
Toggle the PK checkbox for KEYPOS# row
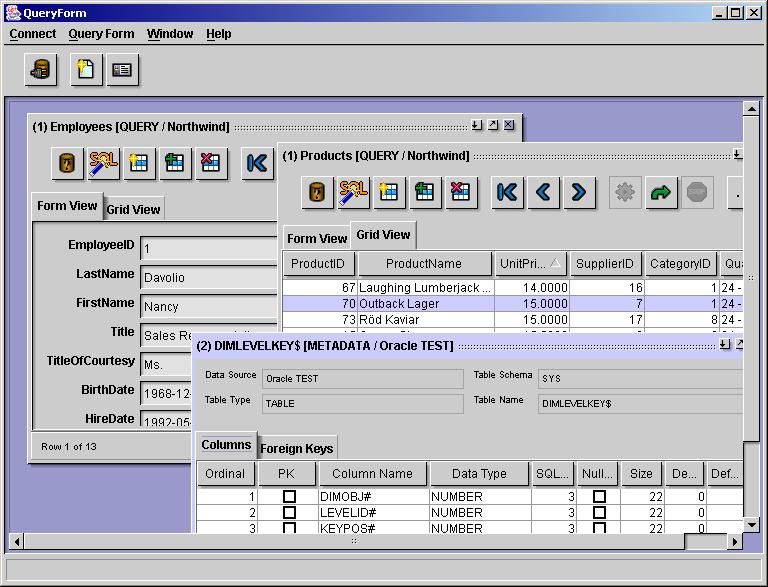point(289,528)
